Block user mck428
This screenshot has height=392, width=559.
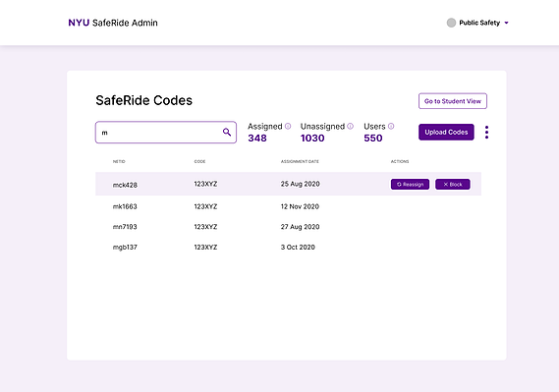pos(453,185)
